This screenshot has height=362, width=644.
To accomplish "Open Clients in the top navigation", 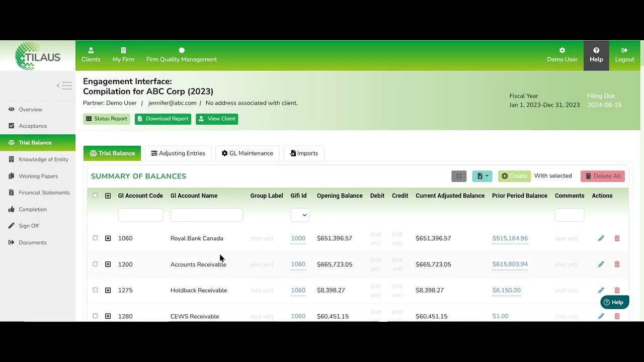I will (x=91, y=55).
